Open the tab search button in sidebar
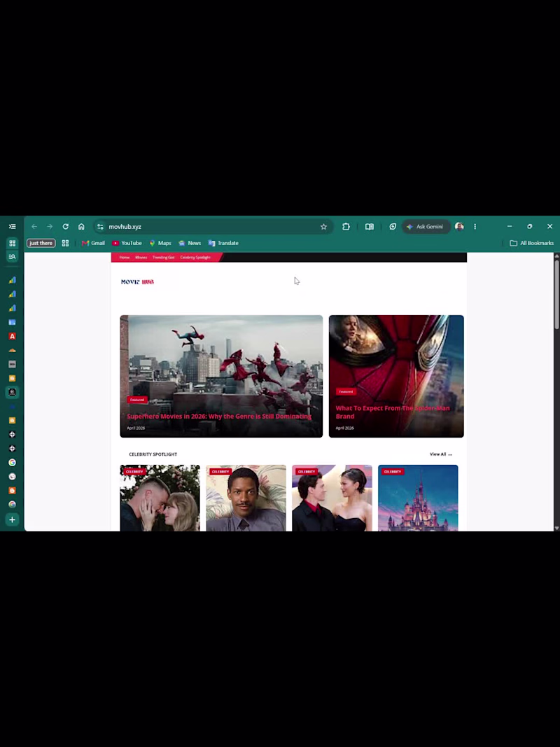 pyautogui.click(x=13, y=257)
